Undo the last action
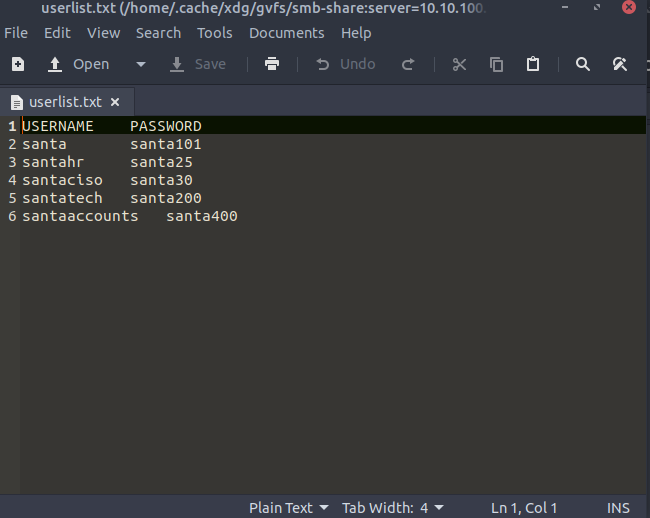Viewport: 650px width, 518px height. (346, 64)
